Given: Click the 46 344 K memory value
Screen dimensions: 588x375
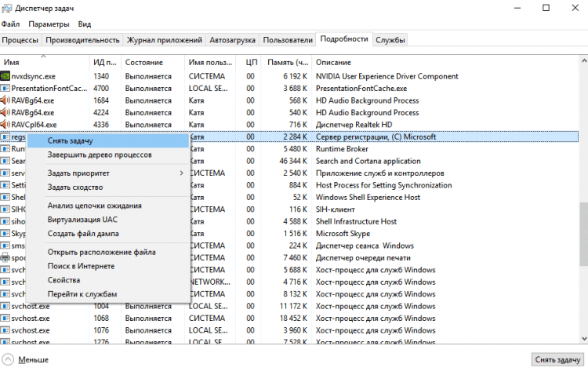Looking at the screenshot, I should coord(293,161).
